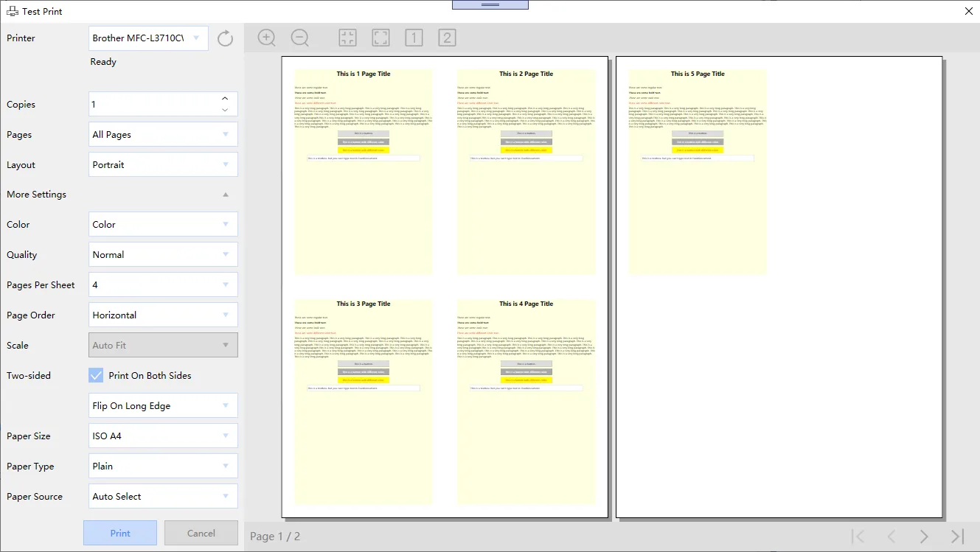This screenshot has height=552, width=980.
Task: Open the Layout dropdown showing Portrait
Action: (x=163, y=165)
